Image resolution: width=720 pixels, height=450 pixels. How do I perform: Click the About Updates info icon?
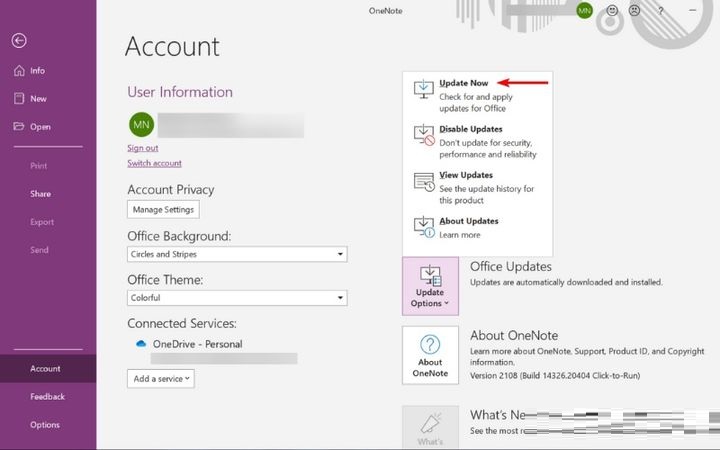(424, 227)
